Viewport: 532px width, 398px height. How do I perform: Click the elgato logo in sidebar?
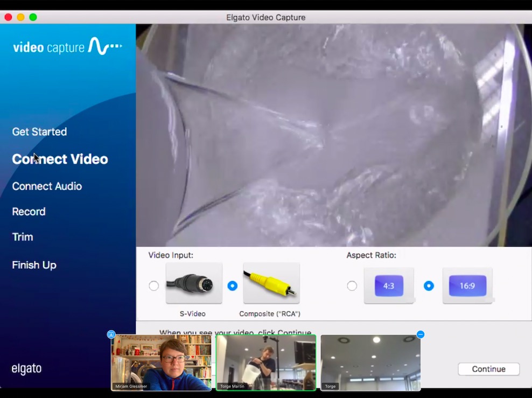(26, 368)
